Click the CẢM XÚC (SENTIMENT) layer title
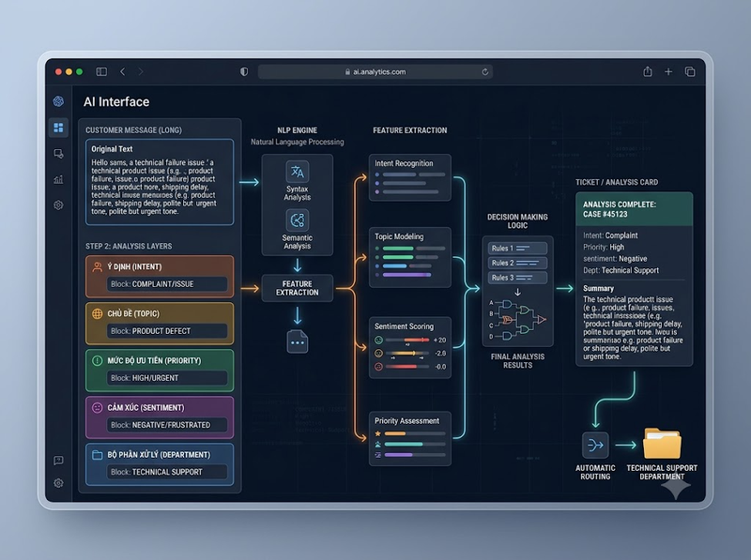Screen dimensions: 751x560 tap(146, 407)
